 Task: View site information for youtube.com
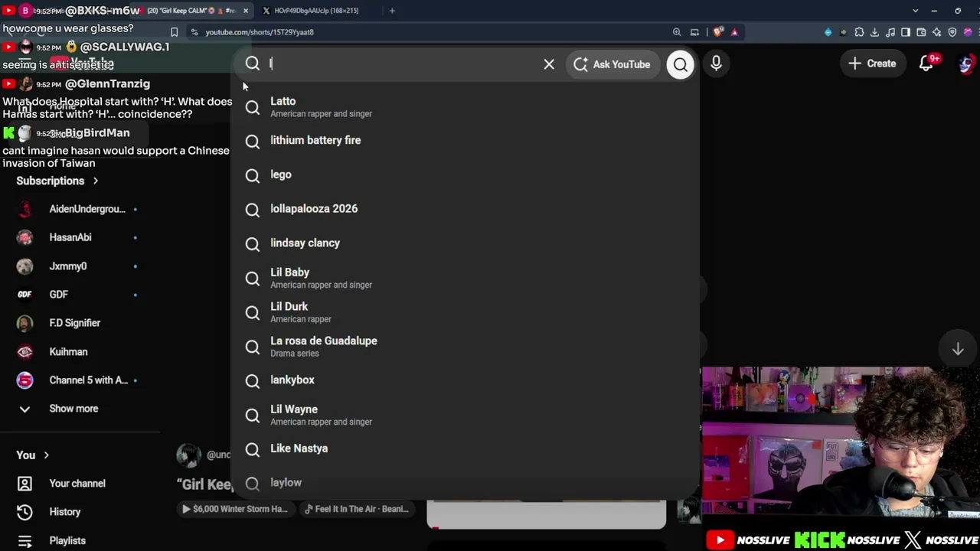coord(194,32)
